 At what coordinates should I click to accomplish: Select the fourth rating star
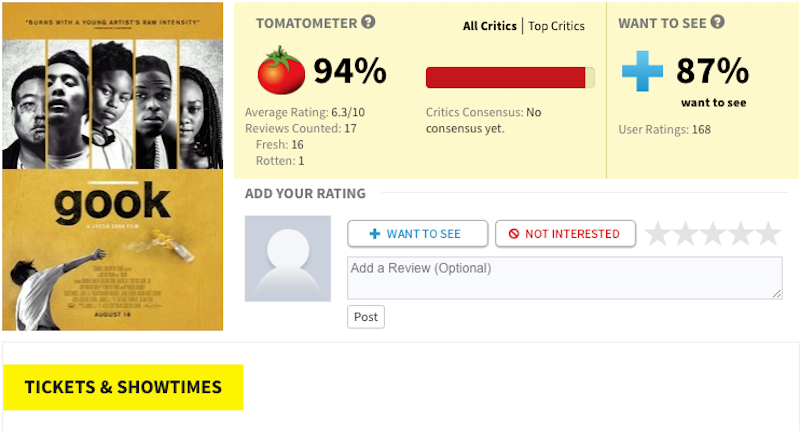coord(740,234)
